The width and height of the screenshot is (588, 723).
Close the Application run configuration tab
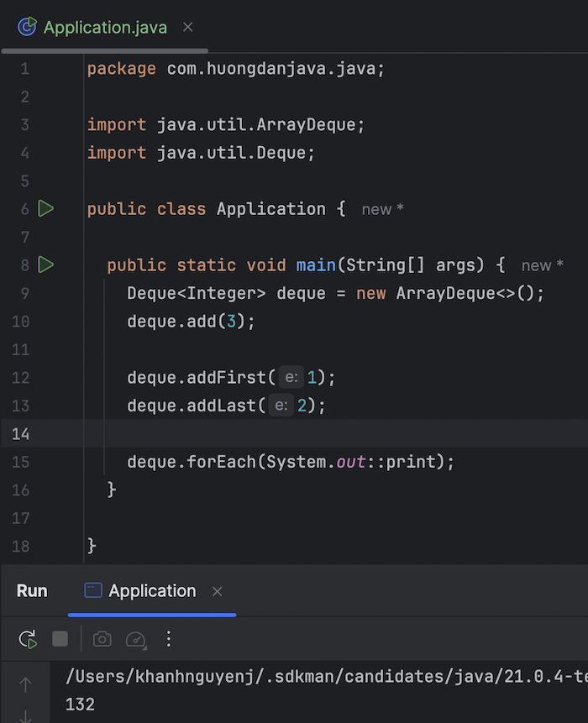[x=218, y=592]
